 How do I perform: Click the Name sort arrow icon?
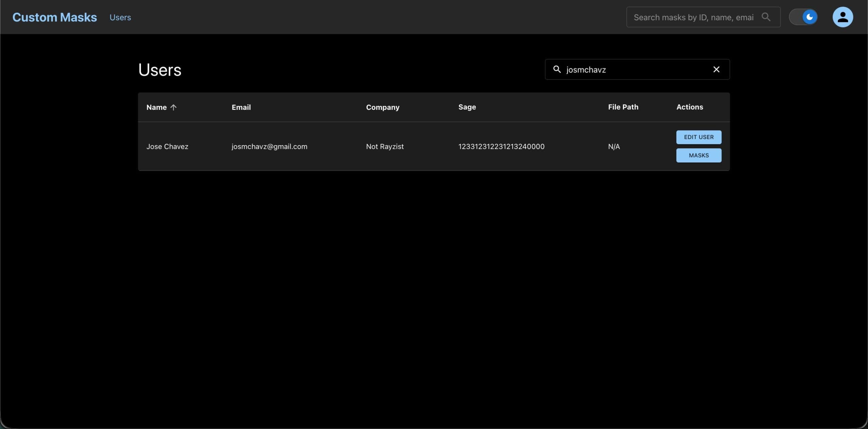[174, 107]
